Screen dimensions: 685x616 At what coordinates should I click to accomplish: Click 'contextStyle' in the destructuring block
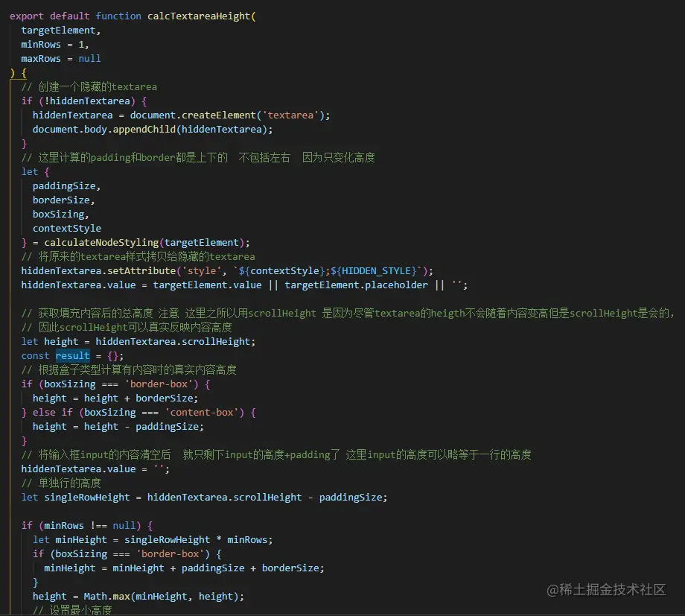click(x=67, y=228)
